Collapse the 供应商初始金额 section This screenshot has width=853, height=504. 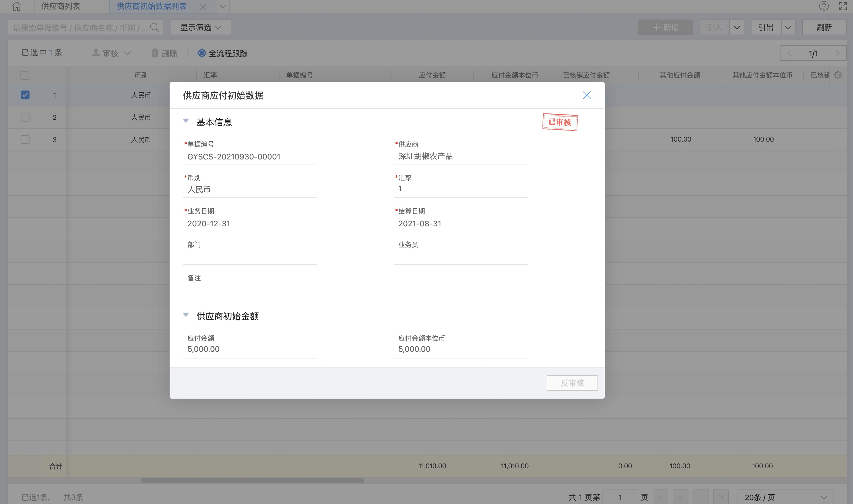pos(186,315)
